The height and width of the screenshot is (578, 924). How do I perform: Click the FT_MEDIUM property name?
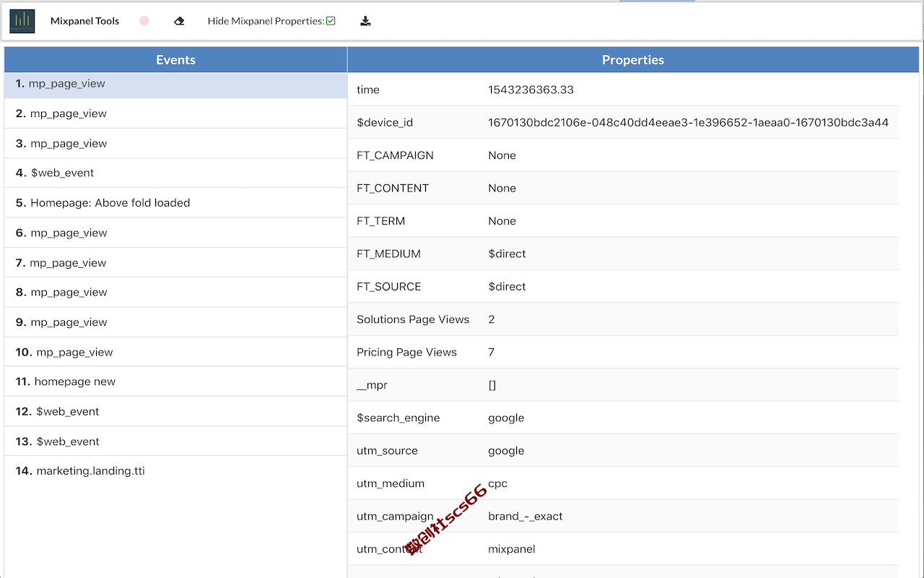(x=388, y=254)
